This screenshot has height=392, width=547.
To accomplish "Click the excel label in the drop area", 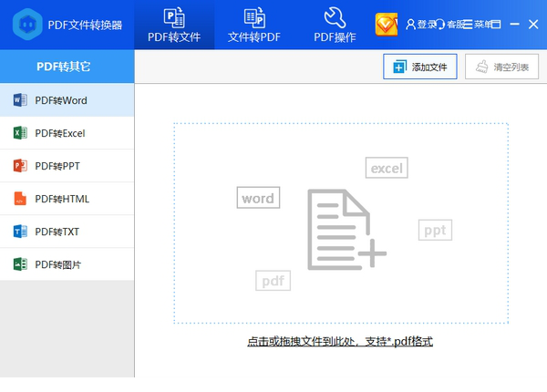I will point(387,168).
